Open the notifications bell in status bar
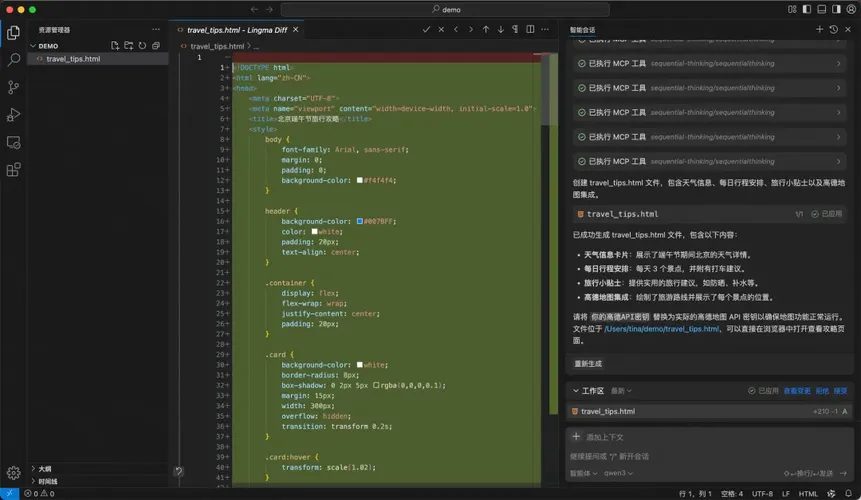This screenshot has height=500, width=861. click(848, 493)
